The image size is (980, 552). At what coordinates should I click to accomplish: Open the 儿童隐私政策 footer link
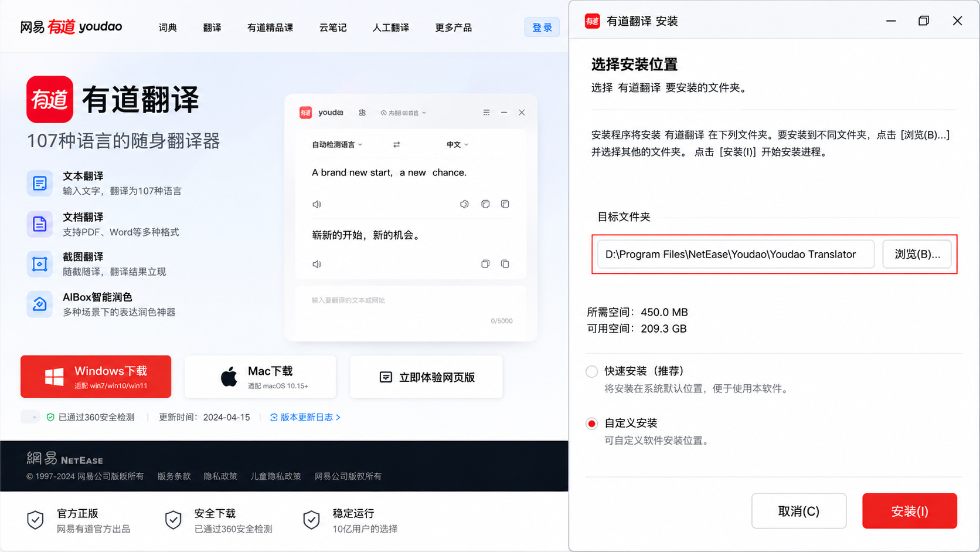click(x=276, y=476)
